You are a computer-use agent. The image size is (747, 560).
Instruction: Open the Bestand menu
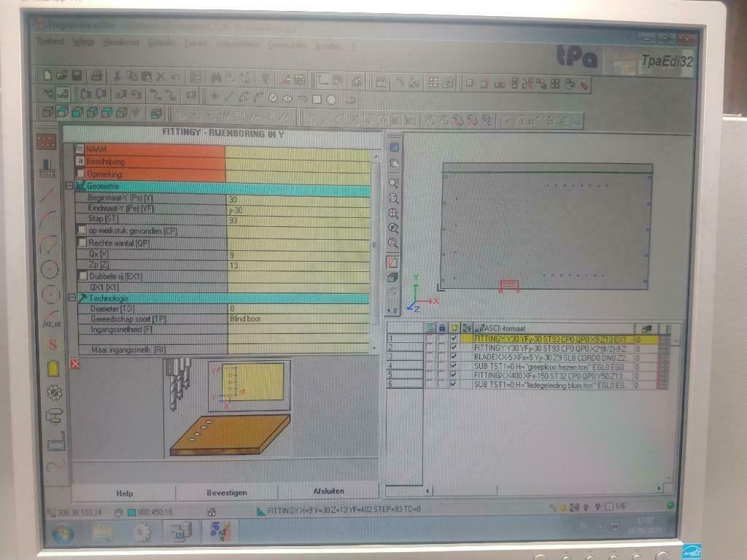pos(50,42)
